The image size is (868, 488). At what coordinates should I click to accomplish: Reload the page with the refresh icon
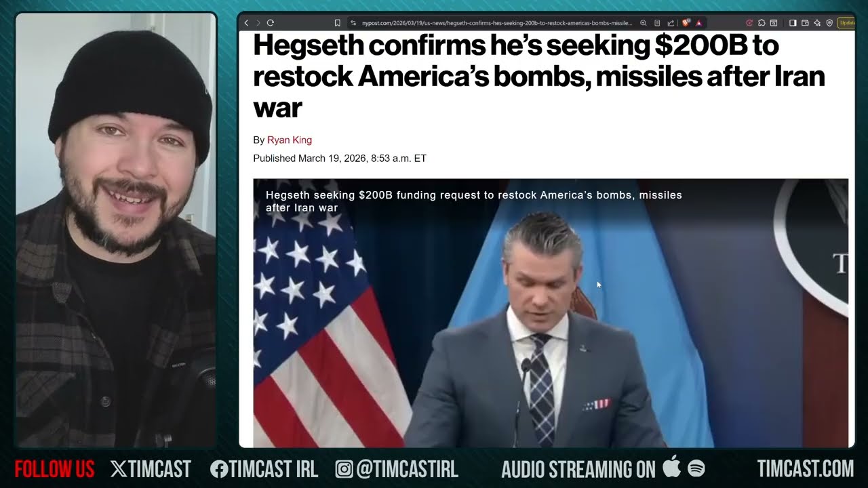point(271,23)
